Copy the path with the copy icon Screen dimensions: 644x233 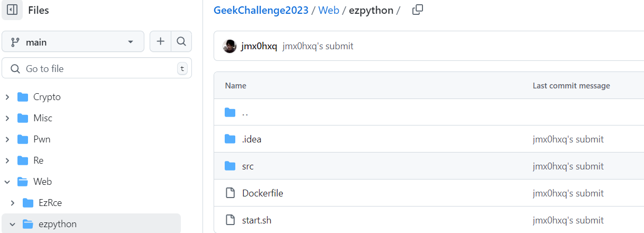tap(417, 10)
